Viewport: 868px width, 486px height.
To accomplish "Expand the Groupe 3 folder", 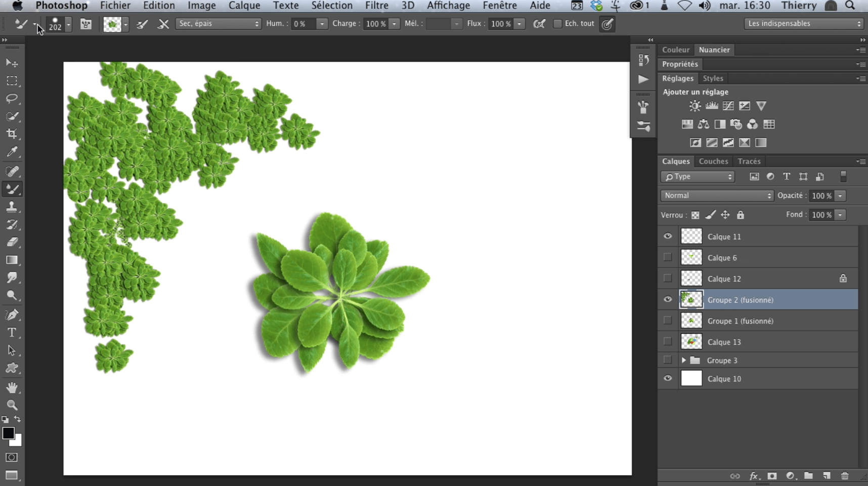I will tap(683, 361).
